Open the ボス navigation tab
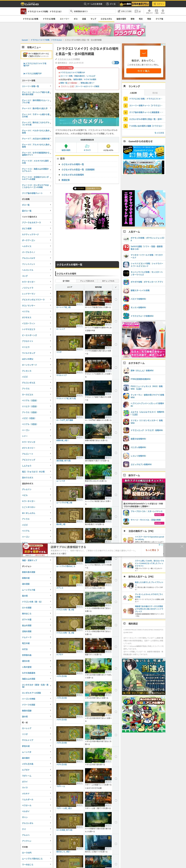186x868 pixels. pos(76,19)
